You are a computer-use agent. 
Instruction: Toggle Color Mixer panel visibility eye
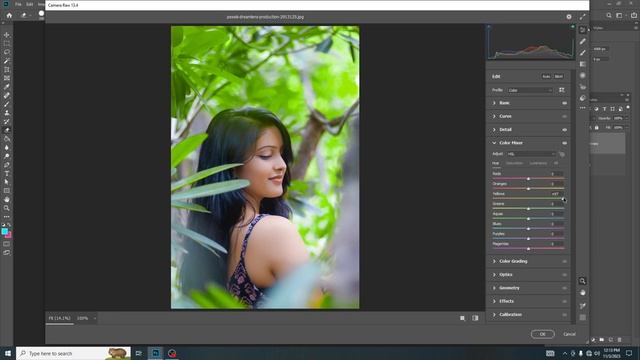(564, 143)
